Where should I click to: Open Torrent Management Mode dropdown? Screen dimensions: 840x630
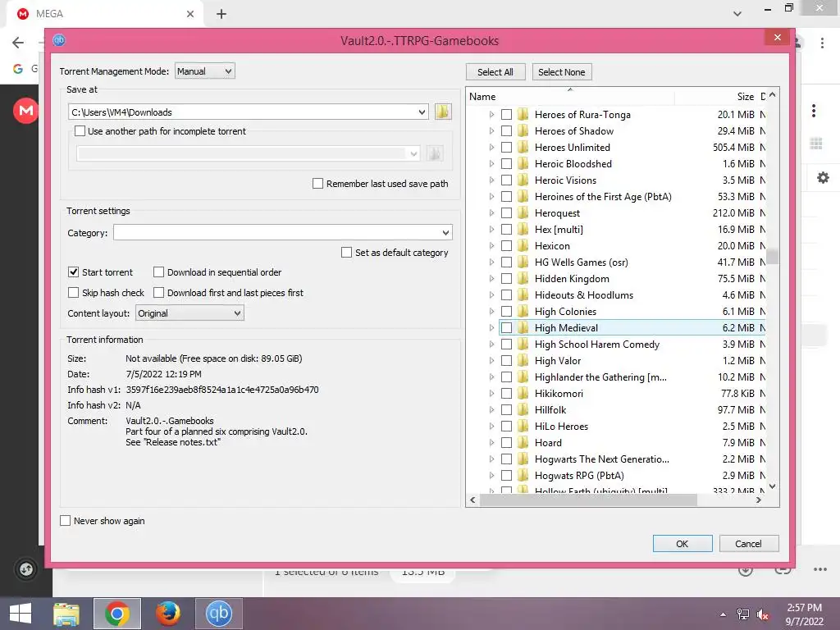(x=204, y=71)
